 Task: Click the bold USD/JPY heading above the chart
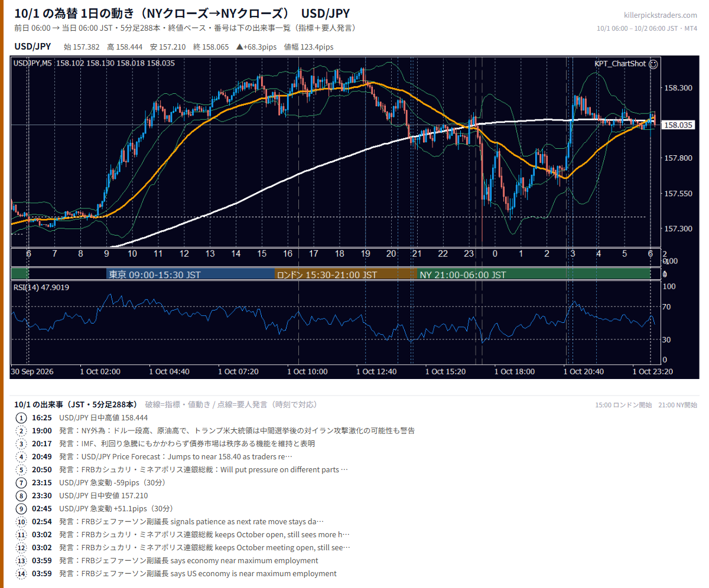click(x=32, y=47)
